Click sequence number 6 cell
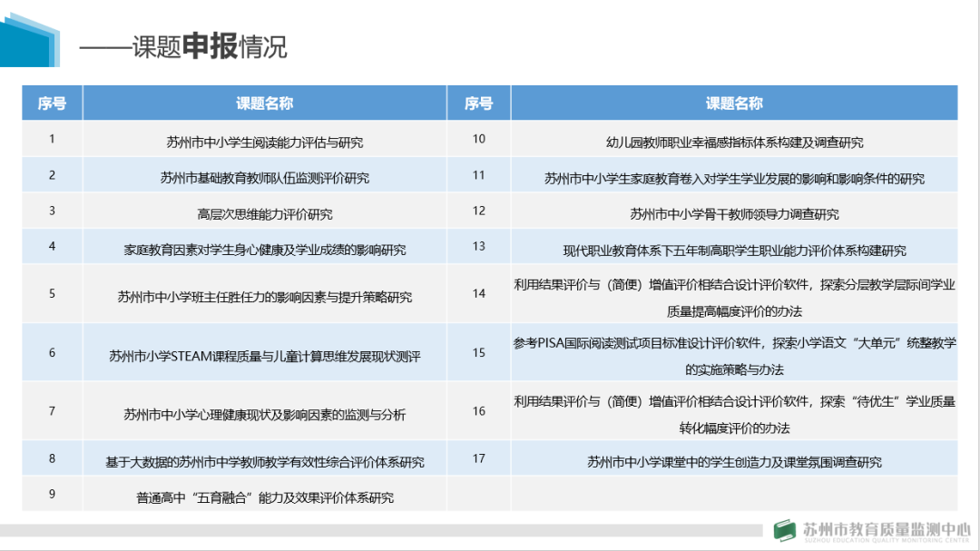Viewport: 980px width, 551px height. click(x=52, y=353)
